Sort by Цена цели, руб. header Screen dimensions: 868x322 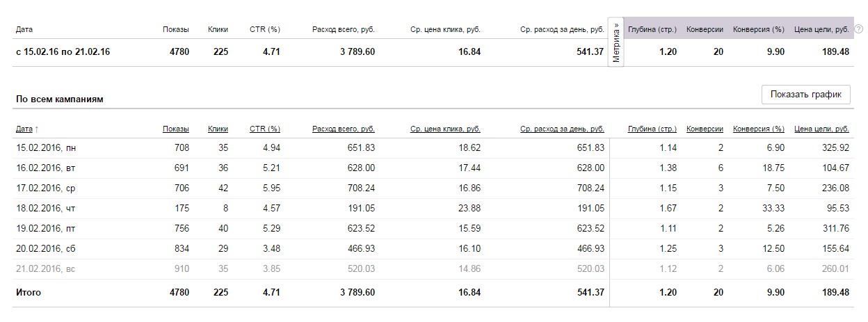pyautogui.click(x=821, y=129)
